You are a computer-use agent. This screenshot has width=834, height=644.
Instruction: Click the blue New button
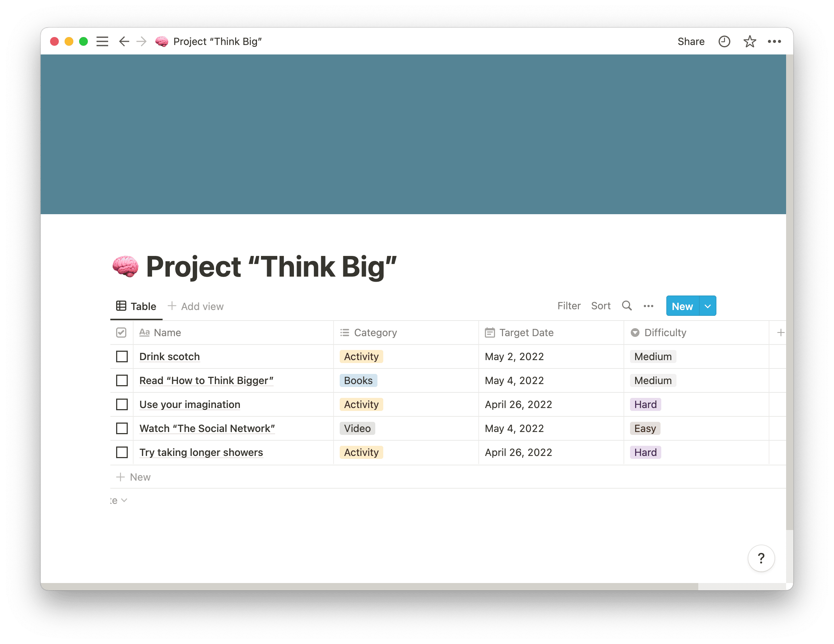(682, 306)
